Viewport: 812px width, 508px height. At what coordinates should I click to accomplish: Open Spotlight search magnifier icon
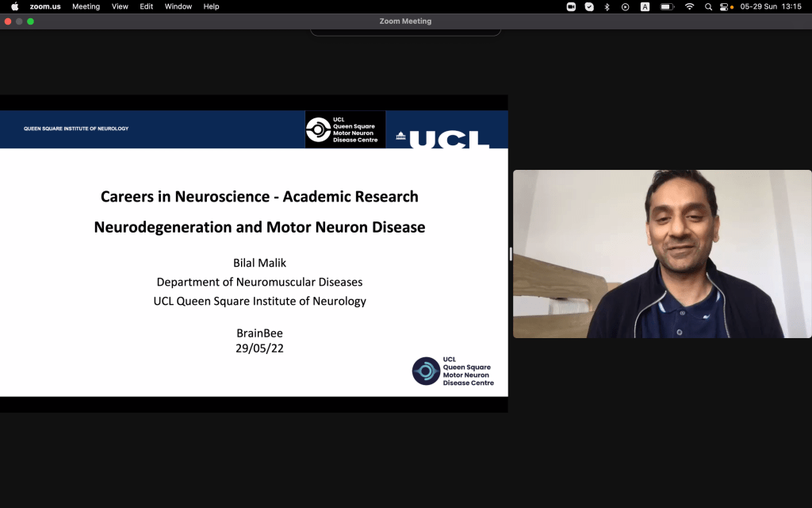(x=708, y=6)
